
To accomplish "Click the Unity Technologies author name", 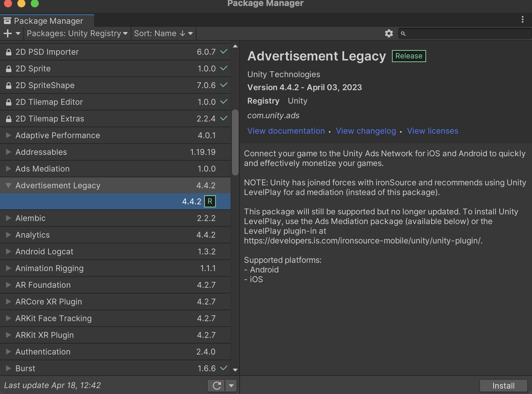I will (x=284, y=74).
